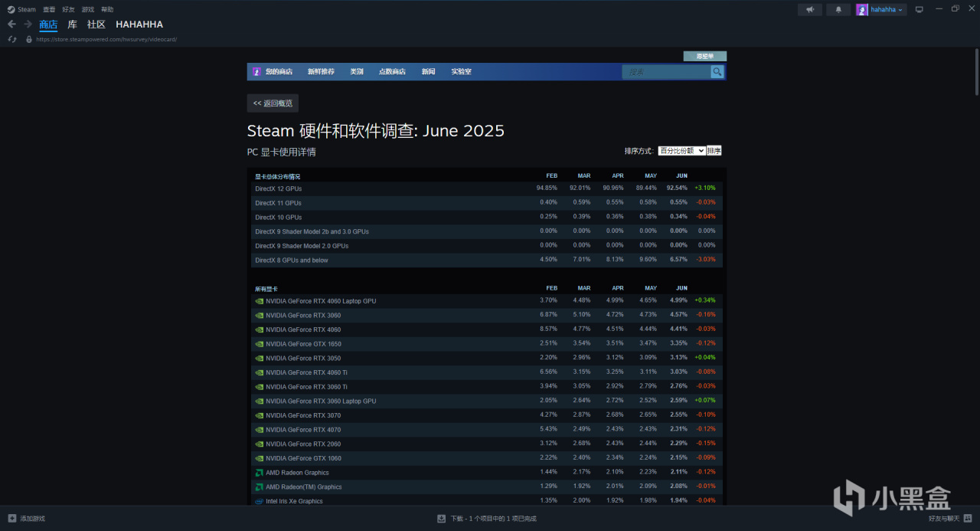This screenshot has width=980, height=531.
Task: Reload the page using the refresh icon
Action: point(12,39)
